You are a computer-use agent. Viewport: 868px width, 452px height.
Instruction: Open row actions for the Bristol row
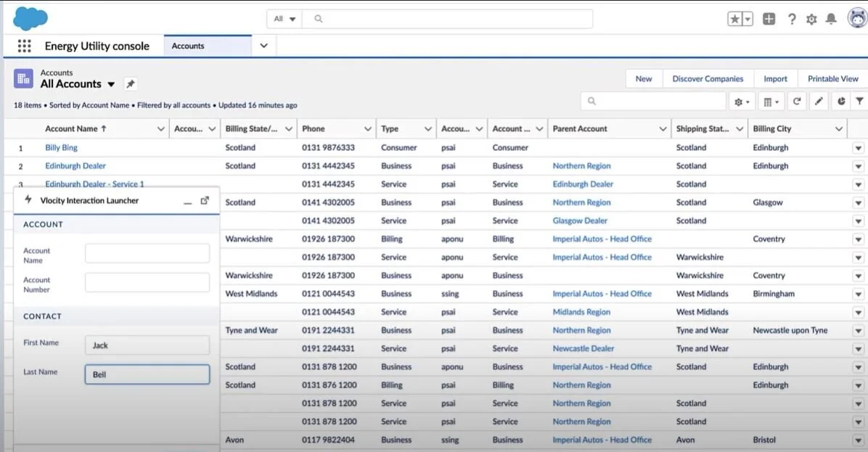[x=858, y=440]
